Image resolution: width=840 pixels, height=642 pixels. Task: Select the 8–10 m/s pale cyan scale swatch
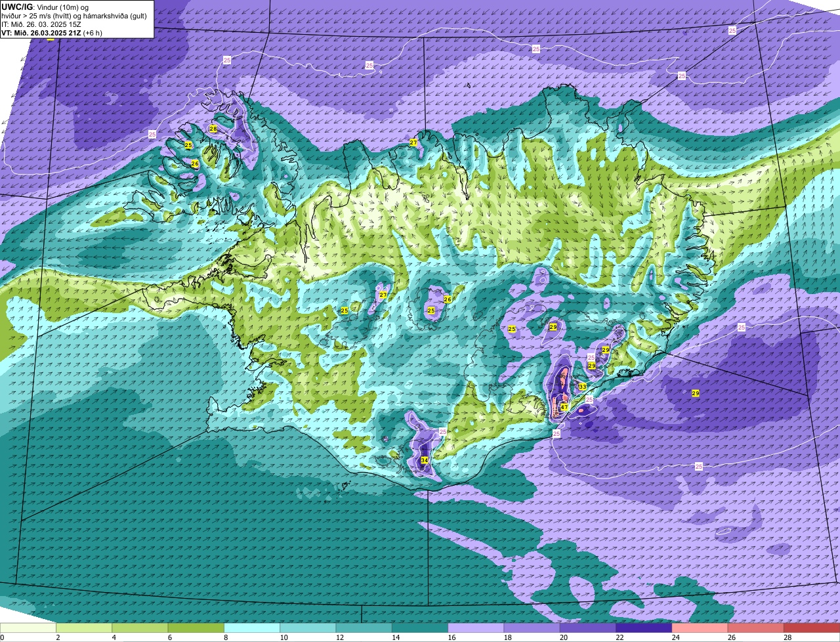click(x=252, y=628)
